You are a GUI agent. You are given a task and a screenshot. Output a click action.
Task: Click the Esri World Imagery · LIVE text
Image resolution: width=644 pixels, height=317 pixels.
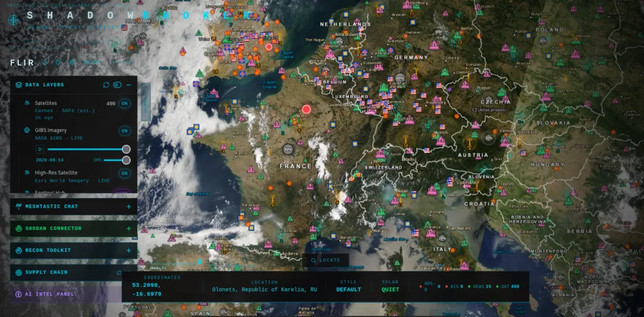[x=72, y=181]
